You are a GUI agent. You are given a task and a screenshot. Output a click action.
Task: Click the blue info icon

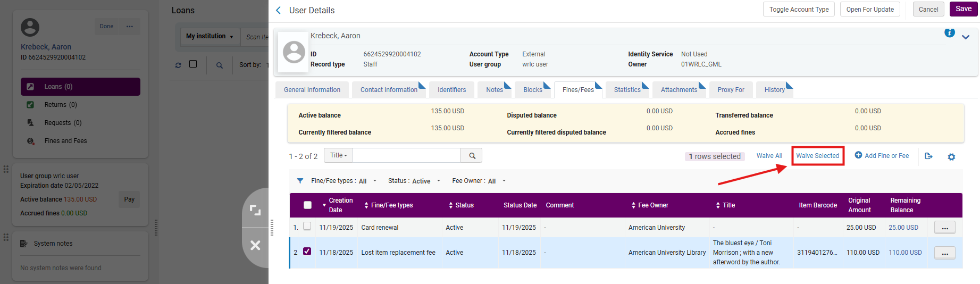tap(949, 33)
